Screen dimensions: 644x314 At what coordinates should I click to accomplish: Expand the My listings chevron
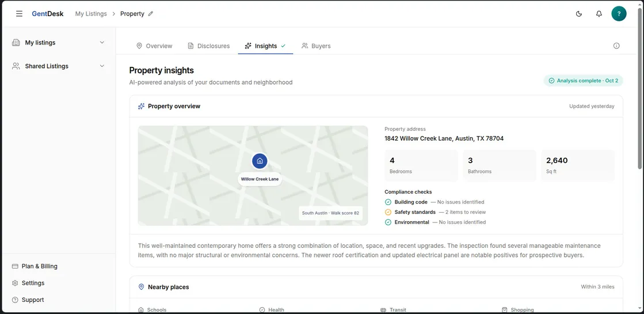(102, 42)
